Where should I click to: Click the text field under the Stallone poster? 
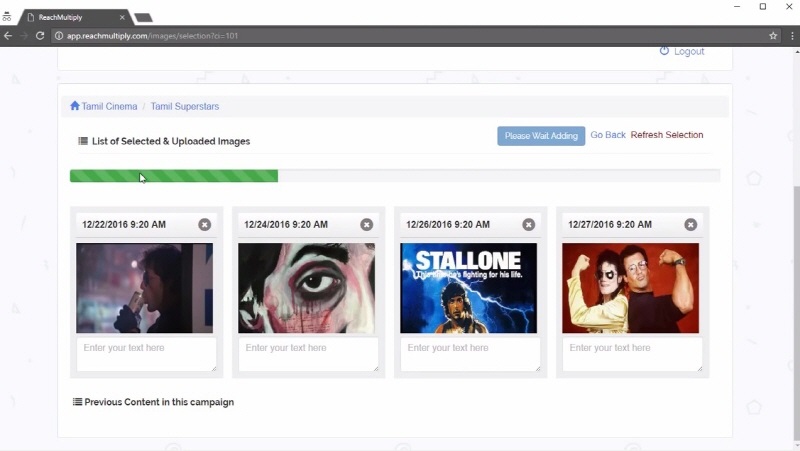point(470,354)
